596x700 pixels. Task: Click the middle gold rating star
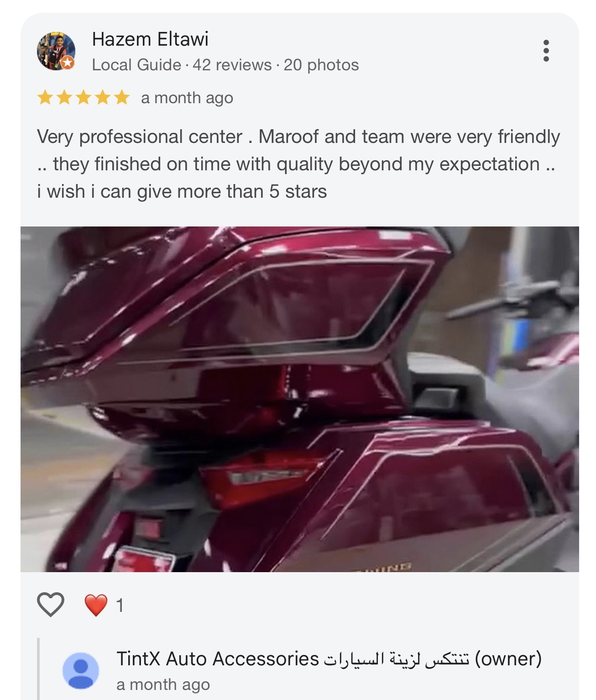tap(83, 98)
